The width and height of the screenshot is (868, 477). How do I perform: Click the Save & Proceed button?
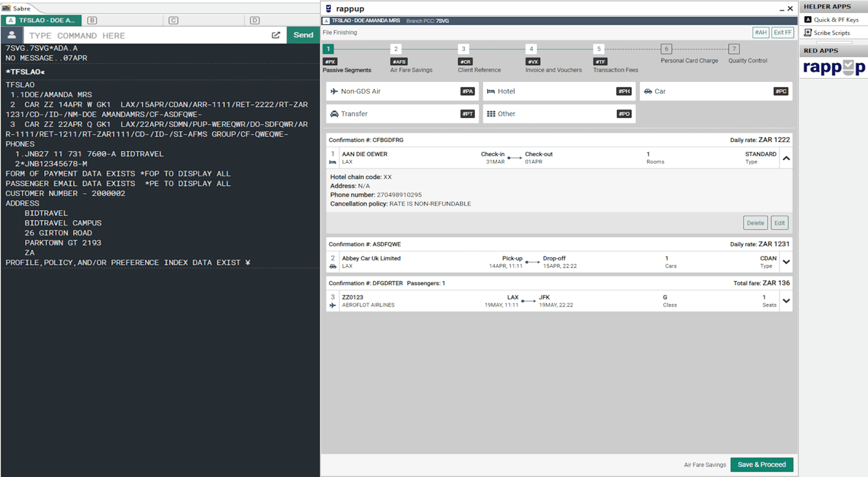click(x=761, y=465)
